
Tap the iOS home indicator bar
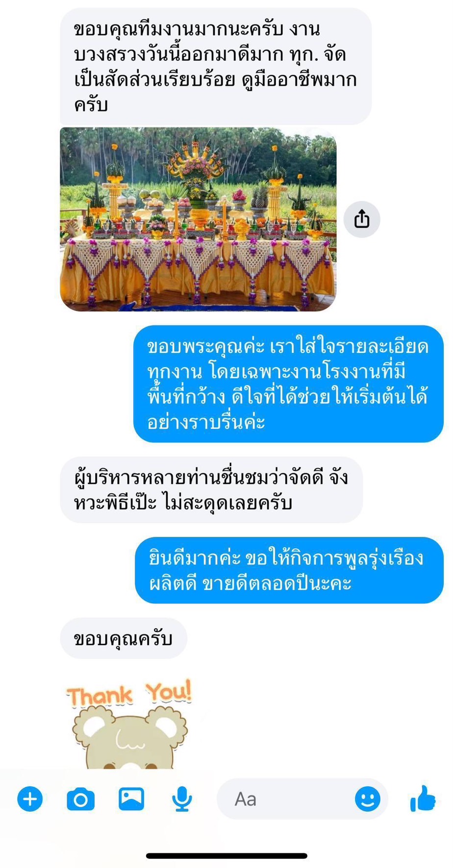pos(226,856)
